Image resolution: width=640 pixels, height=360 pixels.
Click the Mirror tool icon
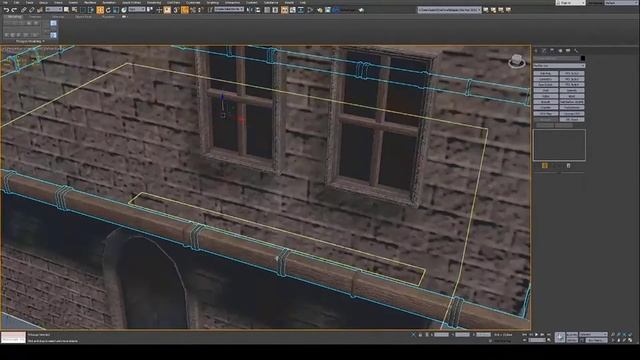[249, 10]
